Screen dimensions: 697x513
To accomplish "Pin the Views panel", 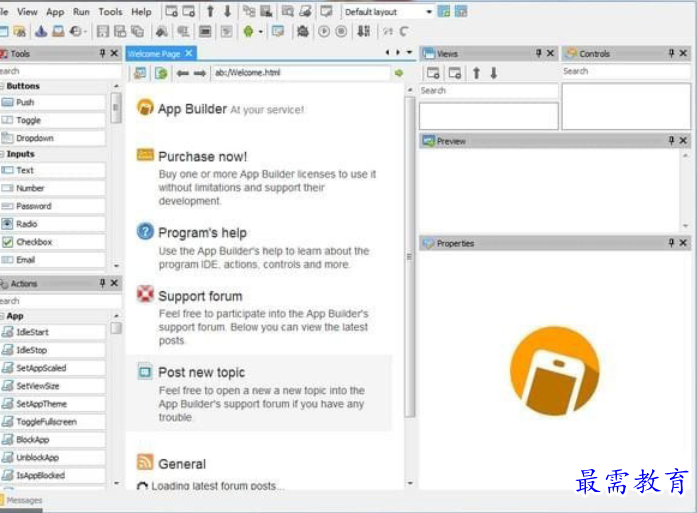I will point(538,53).
